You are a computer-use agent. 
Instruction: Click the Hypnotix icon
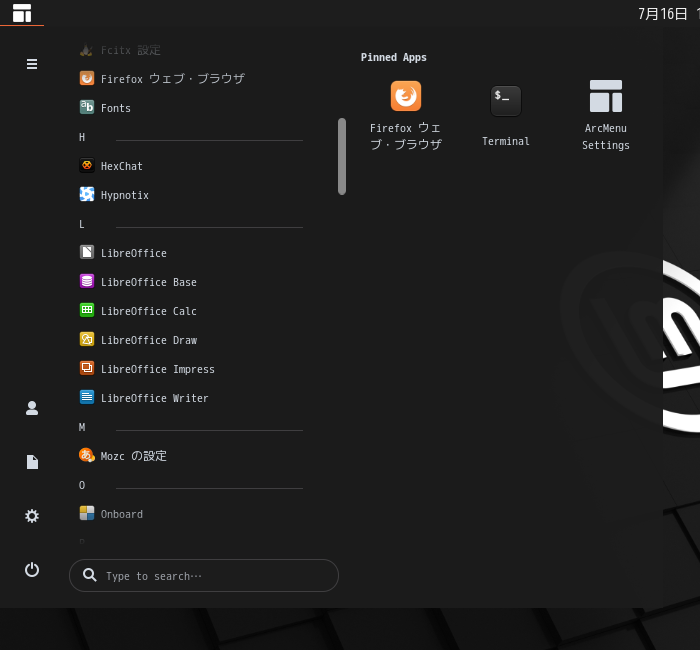point(87,194)
